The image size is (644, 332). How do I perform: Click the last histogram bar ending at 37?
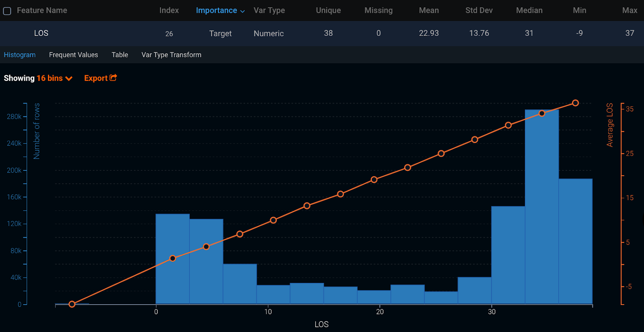click(576, 241)
